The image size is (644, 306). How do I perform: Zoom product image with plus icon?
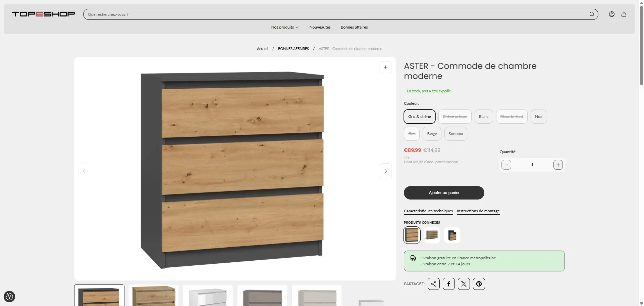[386, 67]
